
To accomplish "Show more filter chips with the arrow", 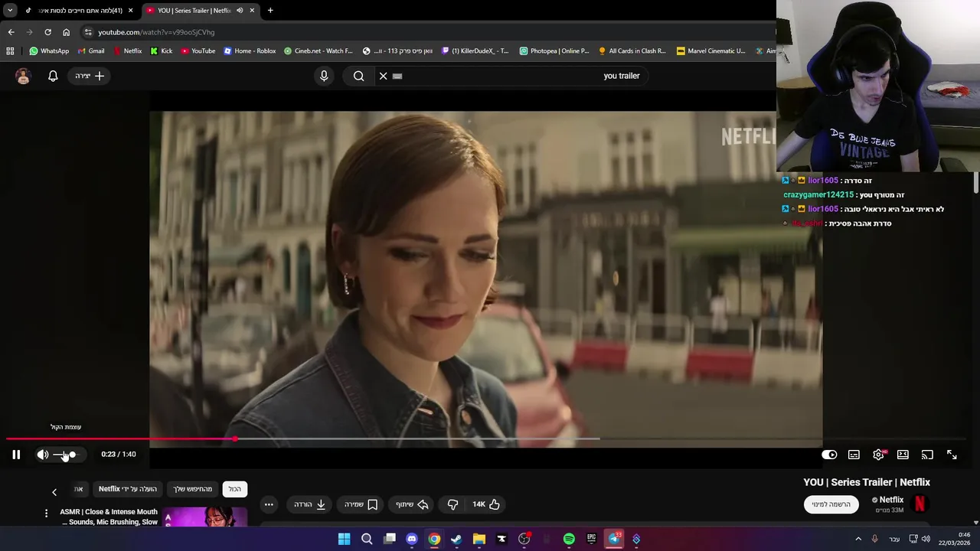I will click(54, 492).
